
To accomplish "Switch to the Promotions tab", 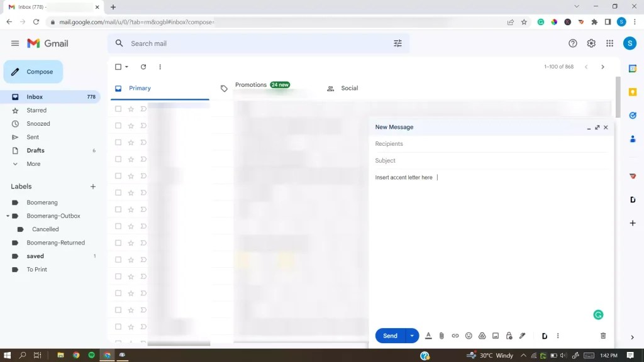I will [x=251, y=87].
